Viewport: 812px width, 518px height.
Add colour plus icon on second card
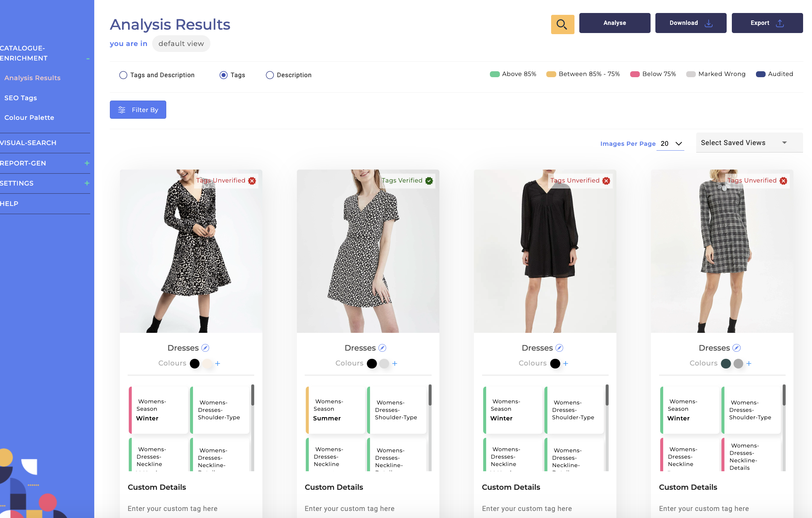[394, 364]
